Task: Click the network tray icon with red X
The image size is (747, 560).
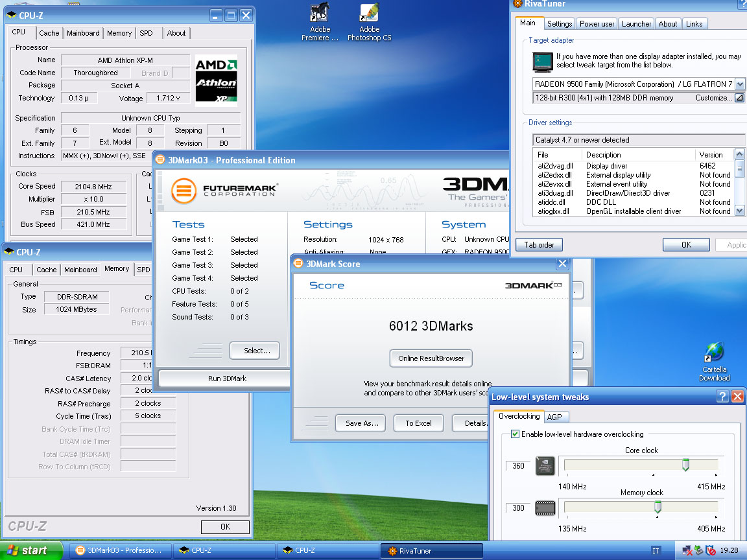Action: click(687, 550)
